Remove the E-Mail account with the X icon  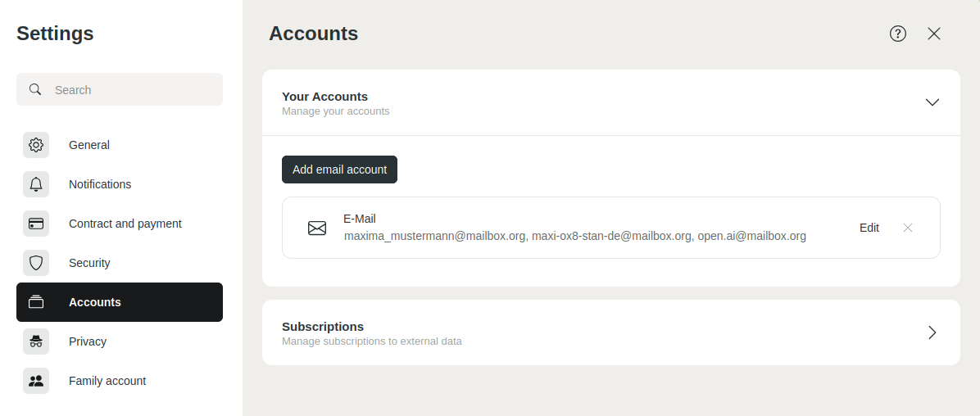coord(908,228)
